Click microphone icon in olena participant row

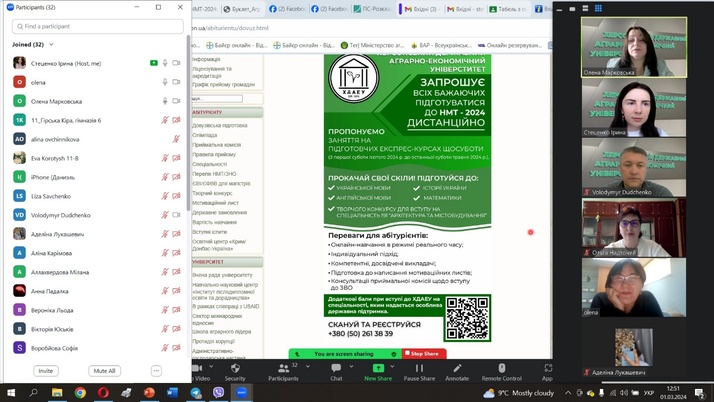165,82
